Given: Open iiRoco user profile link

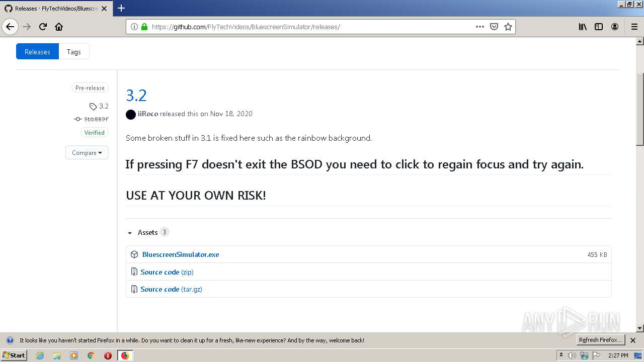Looking at the screenshot, I should (x=148, y=114).
